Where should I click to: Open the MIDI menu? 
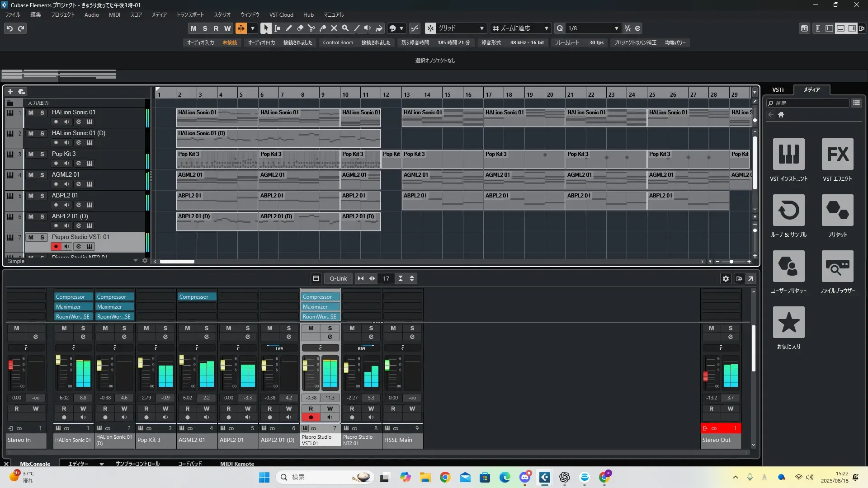click(x=114, y=15)
